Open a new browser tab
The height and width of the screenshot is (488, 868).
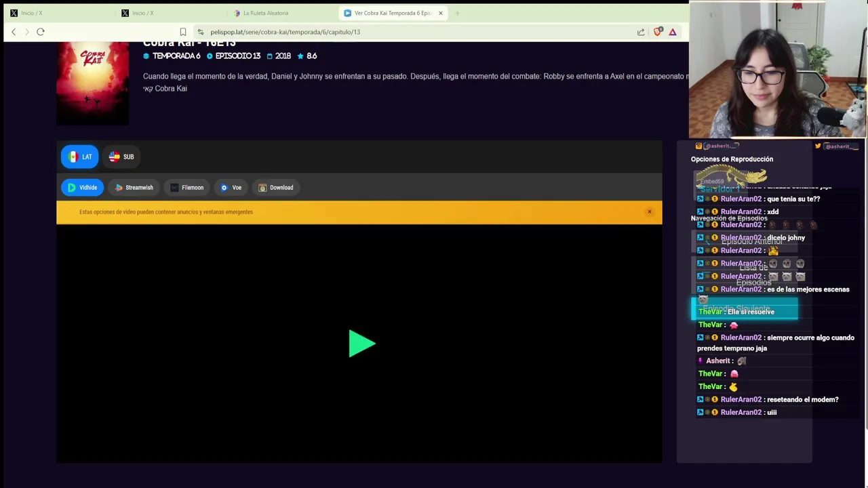pyautogui.click(x=457, y=13)
